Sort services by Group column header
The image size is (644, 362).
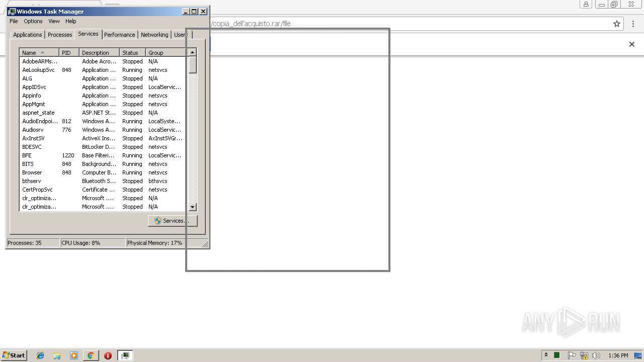166,52
